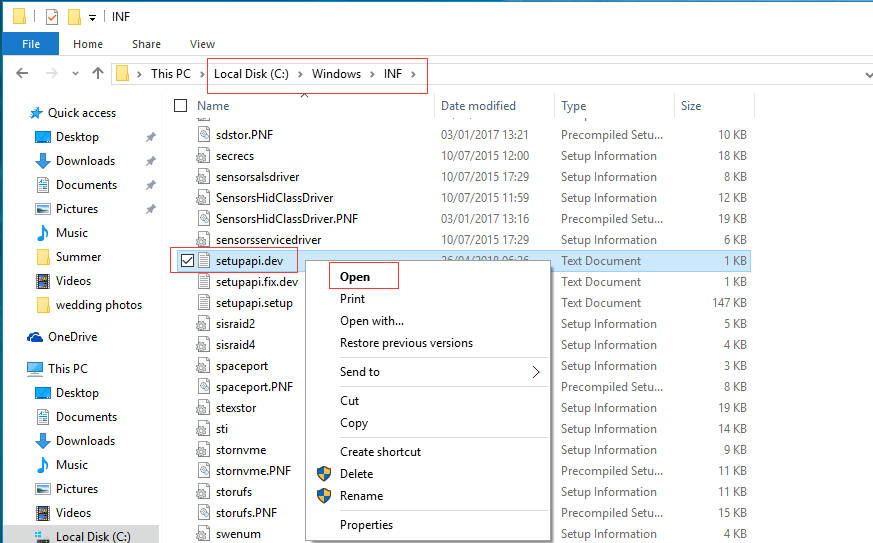Screen dimensions: 873x543
Task: Expand the Send to submenu arrow
Action: tap(536, 372)
